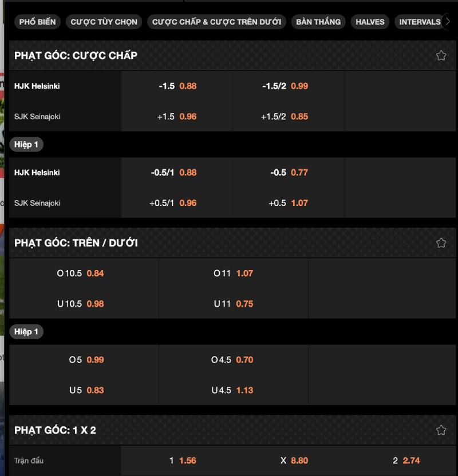Pick SJK Seinajoki +1.5/2 at 0.85
The width and height of the screenshot is (458, 476).
point(289,117)
